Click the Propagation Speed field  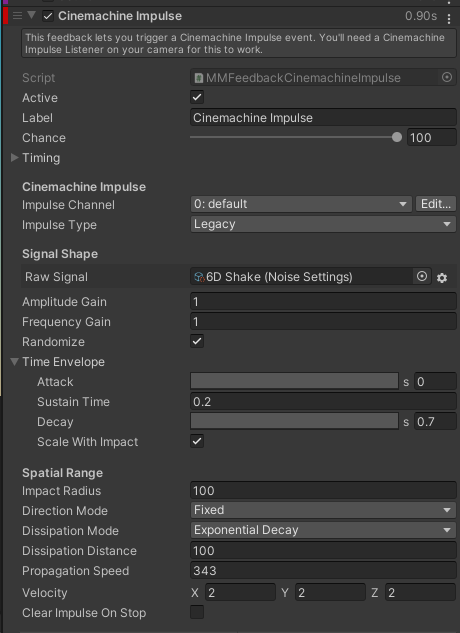(x=323, y=570)
